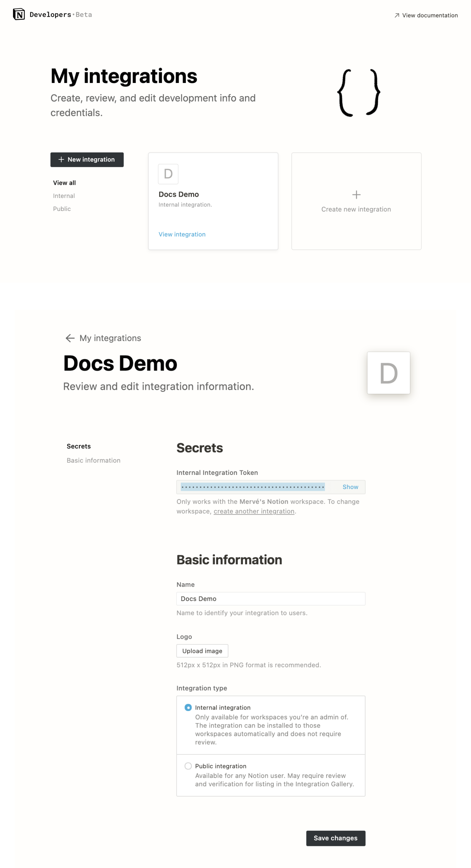Click the plus in Create new integration card
The image size is (471, 868).
[356, 195]
